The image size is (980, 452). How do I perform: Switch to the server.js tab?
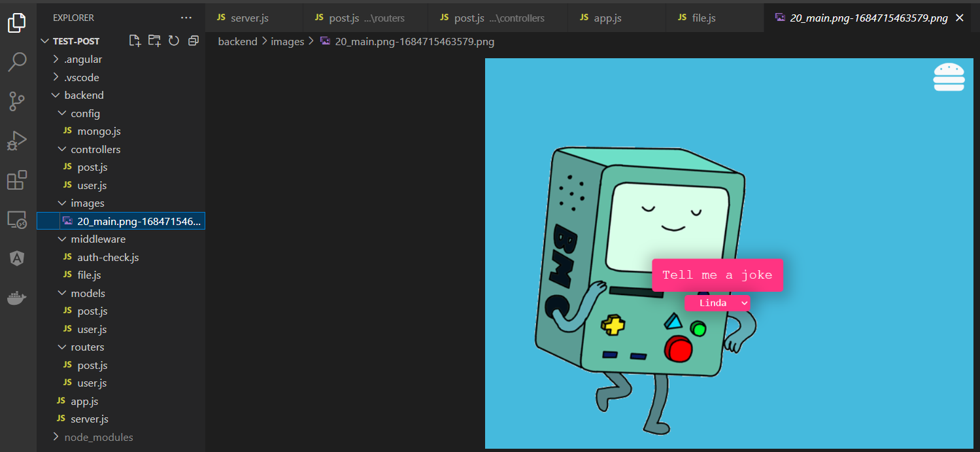coord(254,18)
